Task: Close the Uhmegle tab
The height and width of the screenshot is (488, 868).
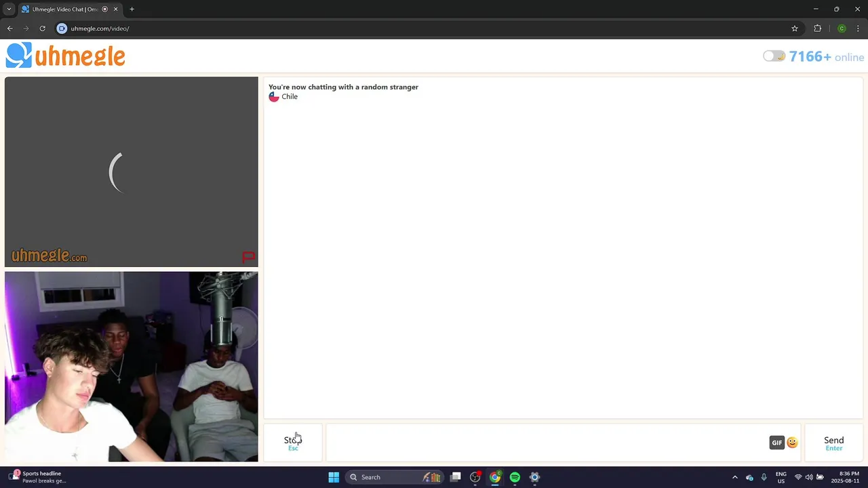Action: 115,9
